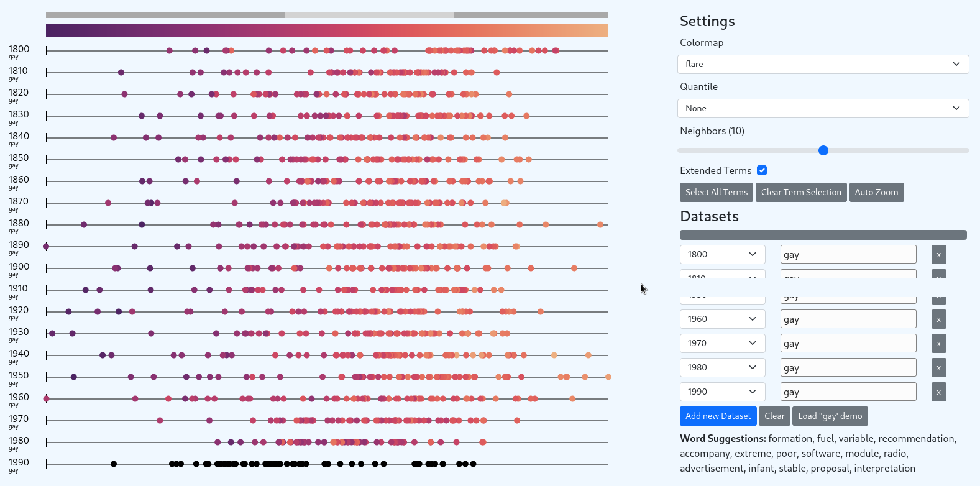
Task: Remove the 1960 dataset row
Action: [x=938, y=319]
